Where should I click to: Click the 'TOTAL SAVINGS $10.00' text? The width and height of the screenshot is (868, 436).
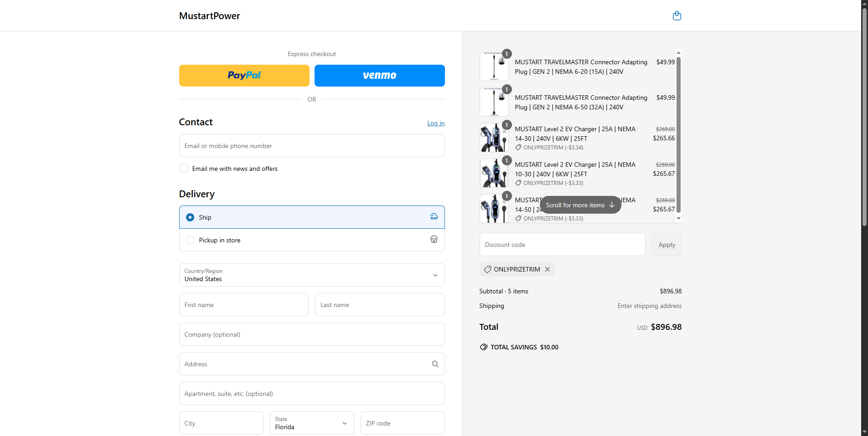click(524, 347)
